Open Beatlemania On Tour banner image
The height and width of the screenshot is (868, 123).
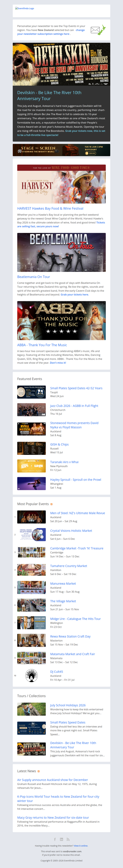coord(61,252)
